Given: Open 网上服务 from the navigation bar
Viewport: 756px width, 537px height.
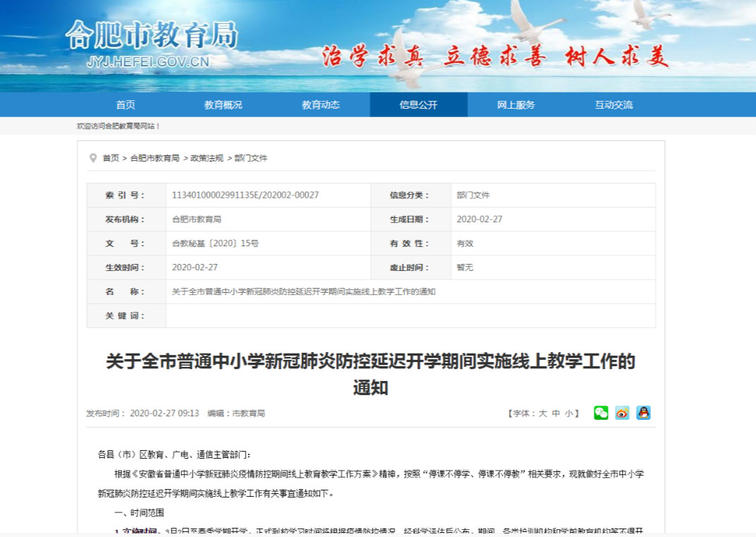Looking at the screenshot, I should [x=516, y=104].
